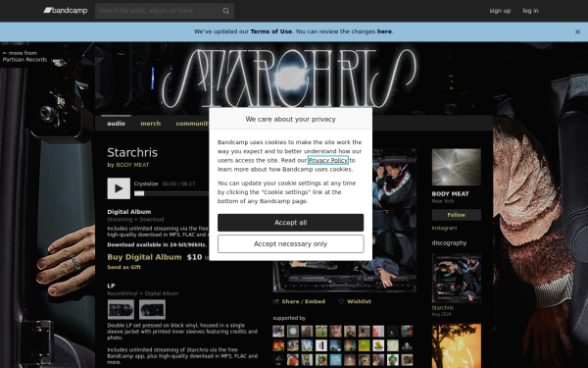Go back to more from Partisan Records
The height and width of the screenshot is (368, 588).
coord(24,56)
